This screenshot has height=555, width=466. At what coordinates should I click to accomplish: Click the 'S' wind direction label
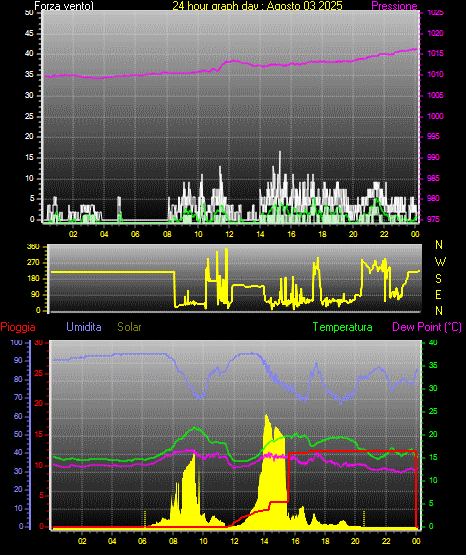click(438, 279)
